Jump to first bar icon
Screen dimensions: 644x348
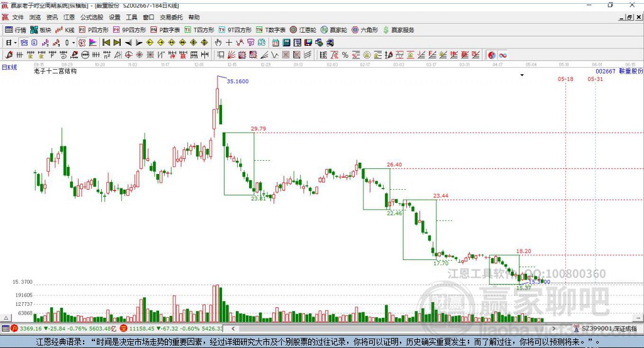tap(106, 43)
